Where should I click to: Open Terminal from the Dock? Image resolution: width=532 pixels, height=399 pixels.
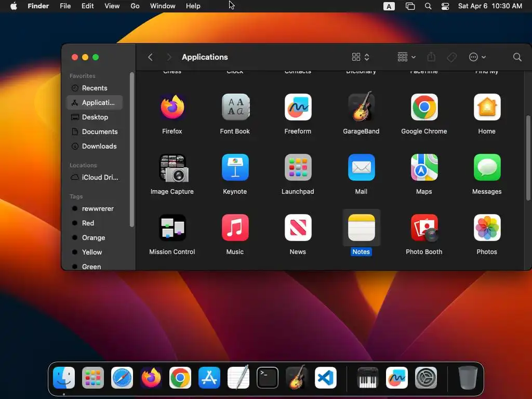268,378
